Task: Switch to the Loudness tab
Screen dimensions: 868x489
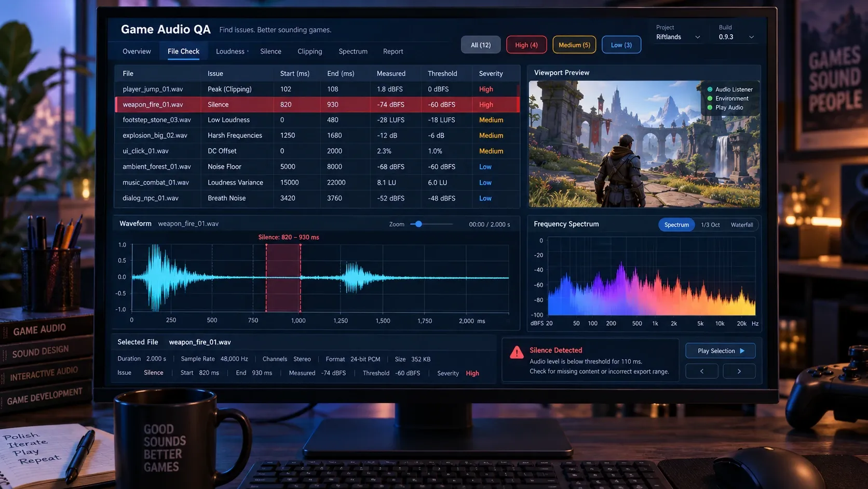Action: pyautogui.click(x=230, y=51)
